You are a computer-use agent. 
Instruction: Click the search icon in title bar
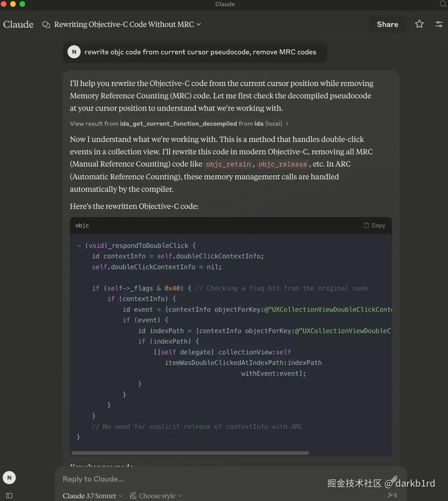click(x=443, y=4)
